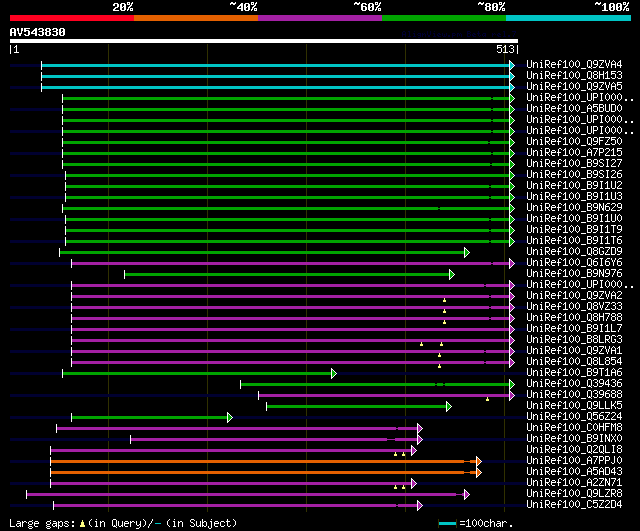
Task: Click hit name UniRef100_Q9LLK5
Action: [x=574, y=406]
